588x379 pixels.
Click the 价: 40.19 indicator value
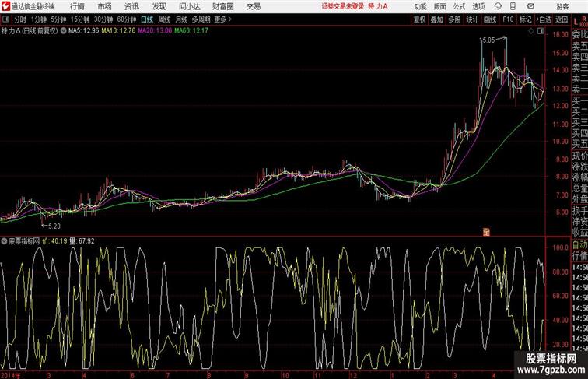[x=54, y=241]
